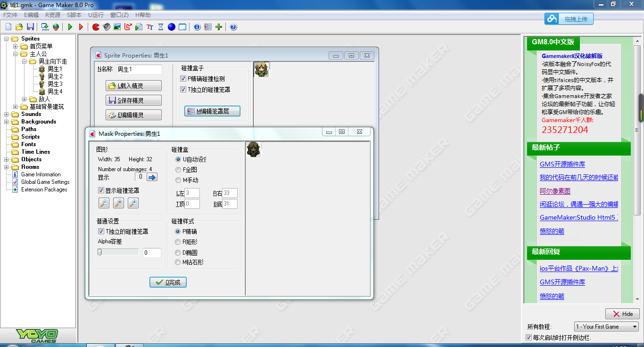Image resolution: width=644 pixels, height=347 pixels.
Task: Create an object using the blue ball icon
Action: point(172,27)
